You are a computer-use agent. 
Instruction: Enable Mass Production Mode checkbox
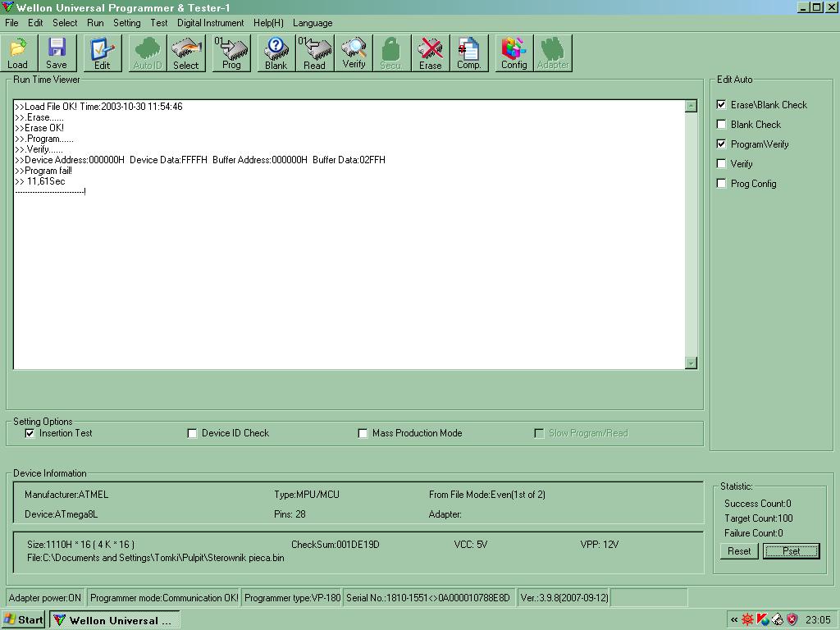pos(363,433)
